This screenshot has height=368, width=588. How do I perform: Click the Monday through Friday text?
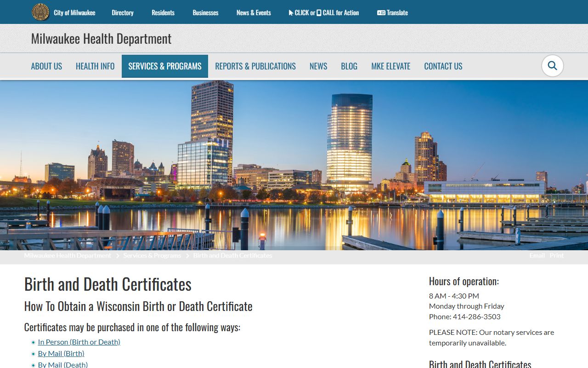click(x=467, y=306)
